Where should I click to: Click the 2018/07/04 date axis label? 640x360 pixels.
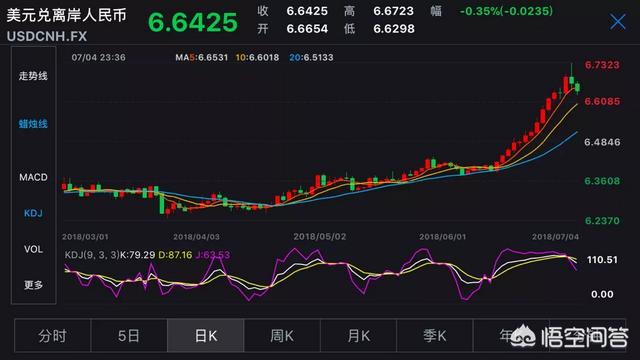pyautogui.click(x=555, y=237)
